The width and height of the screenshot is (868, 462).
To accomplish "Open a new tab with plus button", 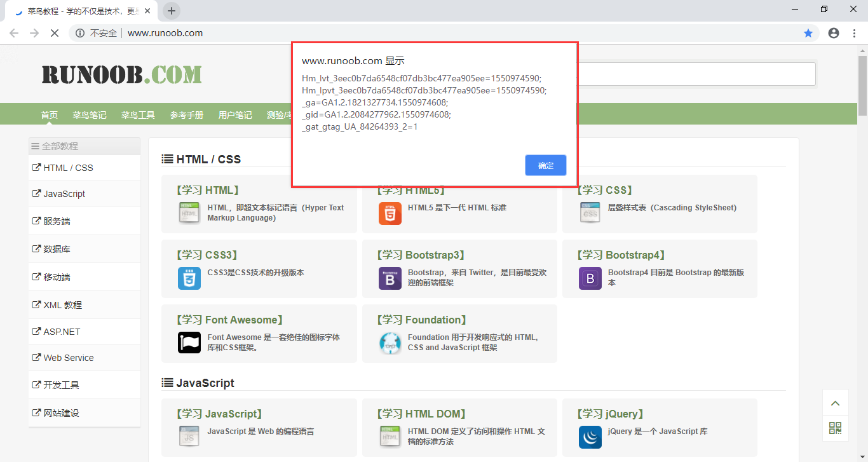I will [172, 11].
